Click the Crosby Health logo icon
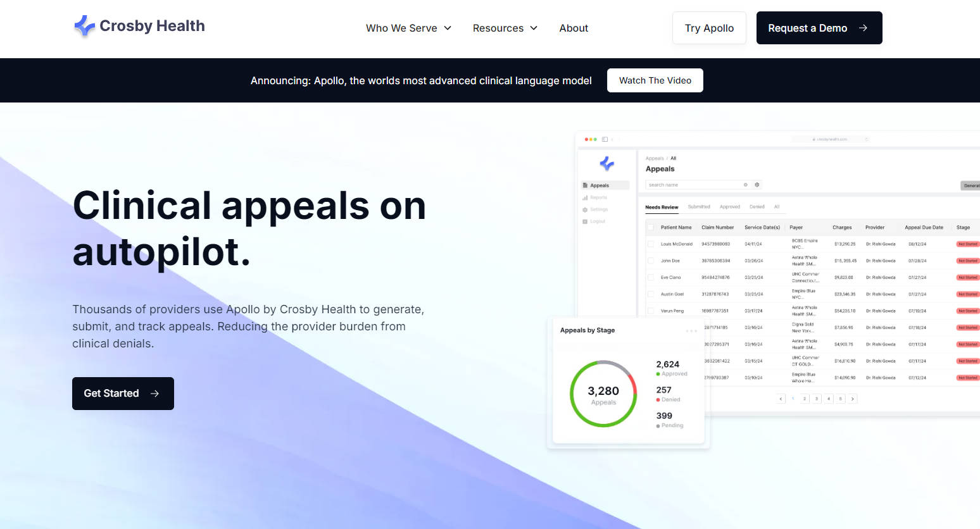The width and height of the screenshot is (980, 529). click(x=85, y=26)
